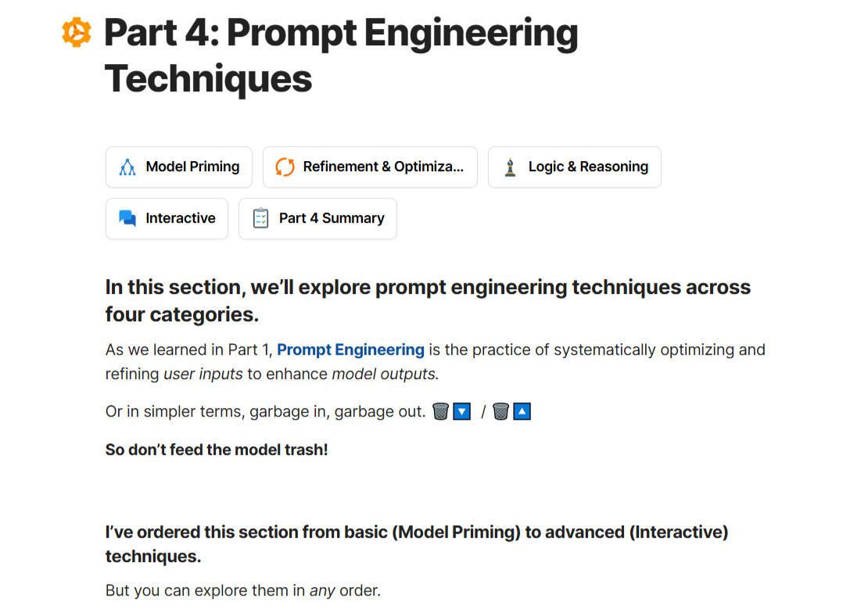Click the 'four categories' intro heading

pyautogui.click(x=428, y=300)
